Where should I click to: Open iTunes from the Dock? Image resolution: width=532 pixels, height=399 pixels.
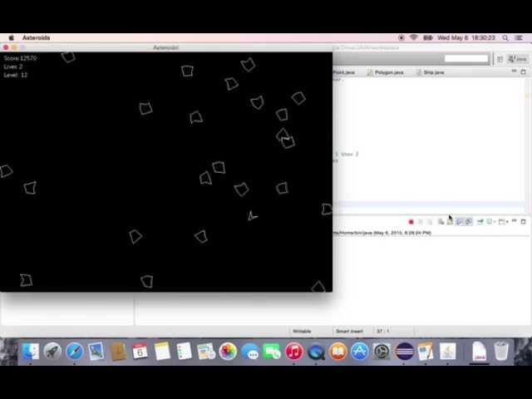coord(293,351)
